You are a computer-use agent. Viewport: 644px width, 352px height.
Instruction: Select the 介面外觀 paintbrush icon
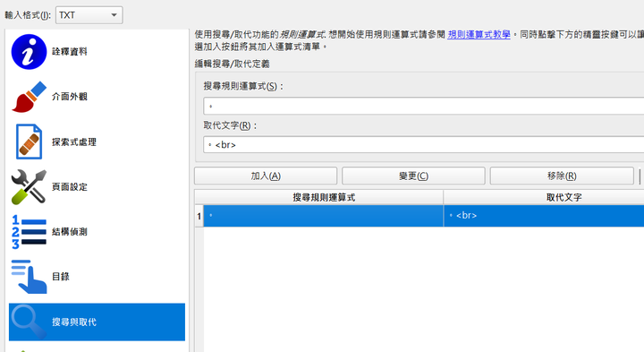29,97
